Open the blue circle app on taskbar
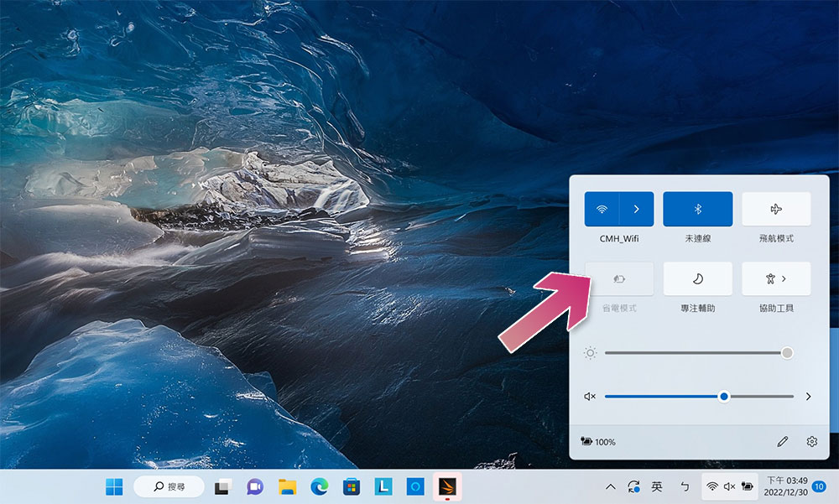Screen dimensions: 839x504 [x=415, y=487]
